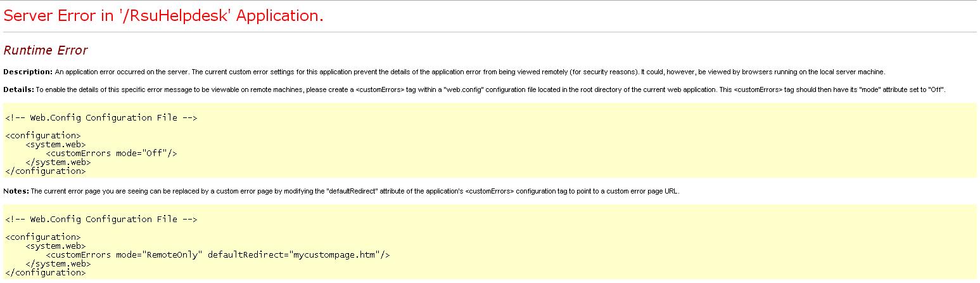Click the bold 'Description:' label

pyautogui.click(x=28, y=72)
